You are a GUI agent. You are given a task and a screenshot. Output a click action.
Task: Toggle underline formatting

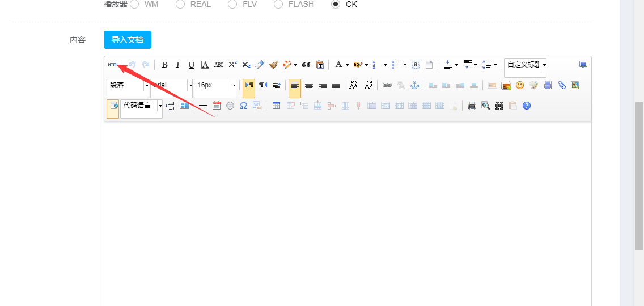(192, 65)
